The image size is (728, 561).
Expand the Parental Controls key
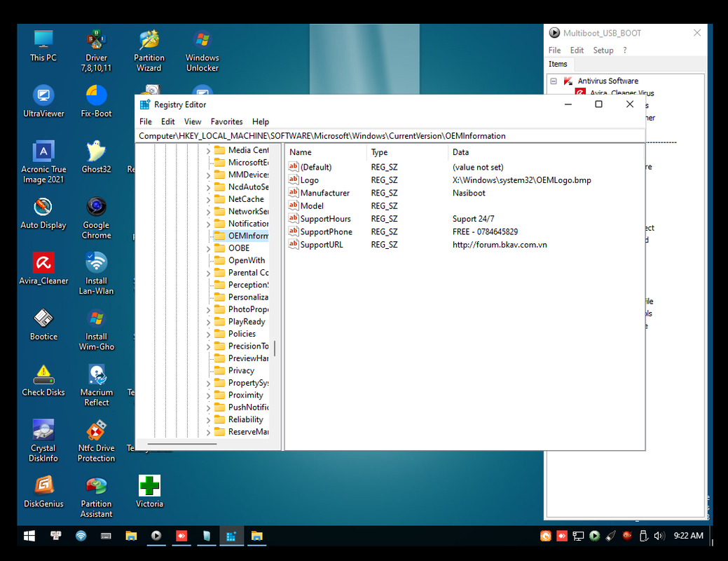(x=208, y=273)
